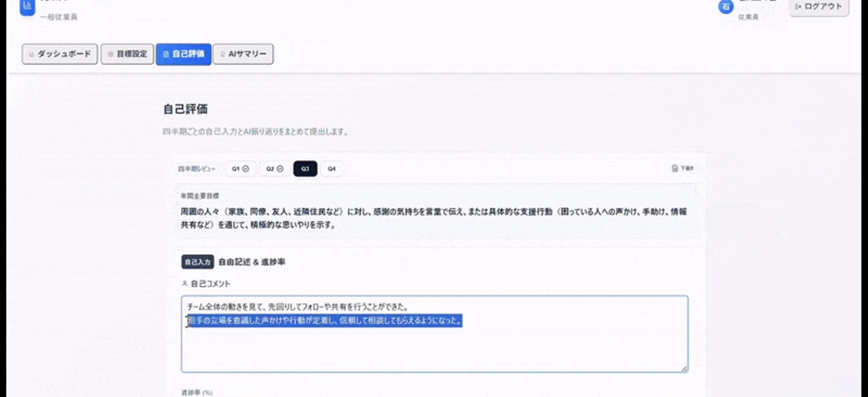The width and height of the screenshot is (868, 397).
Task: Click the person icon beside 自己コメント
Action: coord(185,283)
